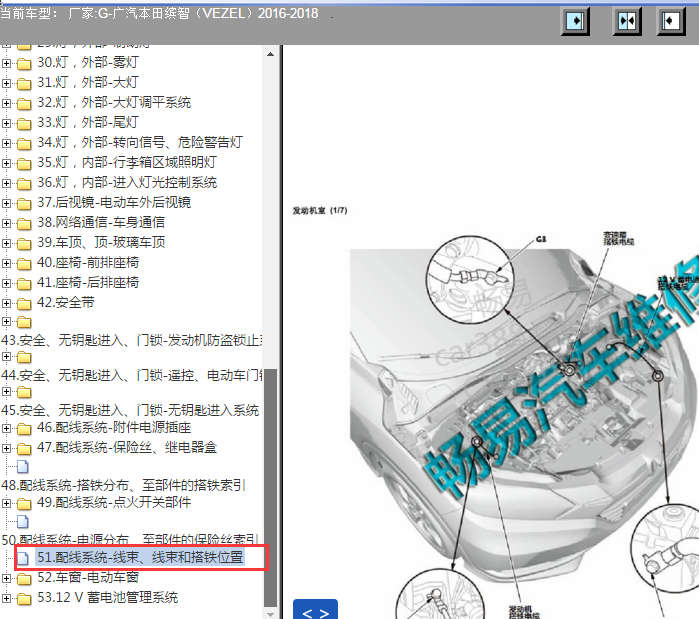
Task: Expand the '30.灯，外部-雾灯' node
Action: pyautogui.click(x=6, y=63)
